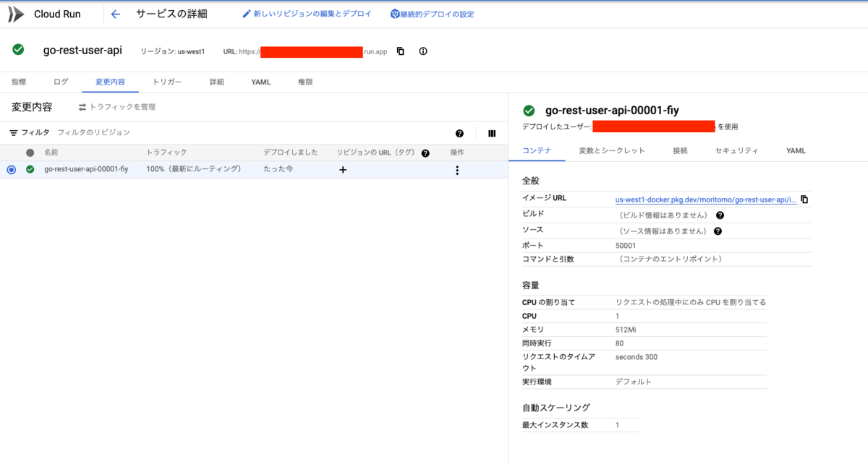Click the help icon next to リビジョンの URL（タグ）

425,152
